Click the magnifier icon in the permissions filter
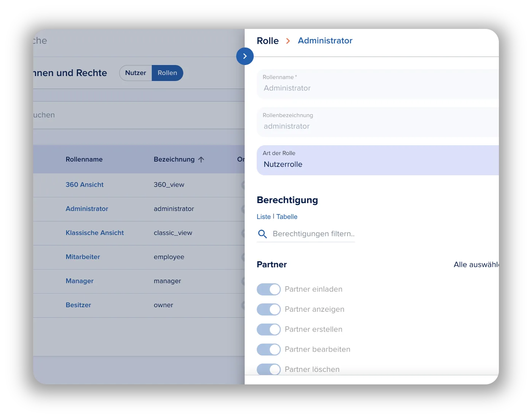 262,234
